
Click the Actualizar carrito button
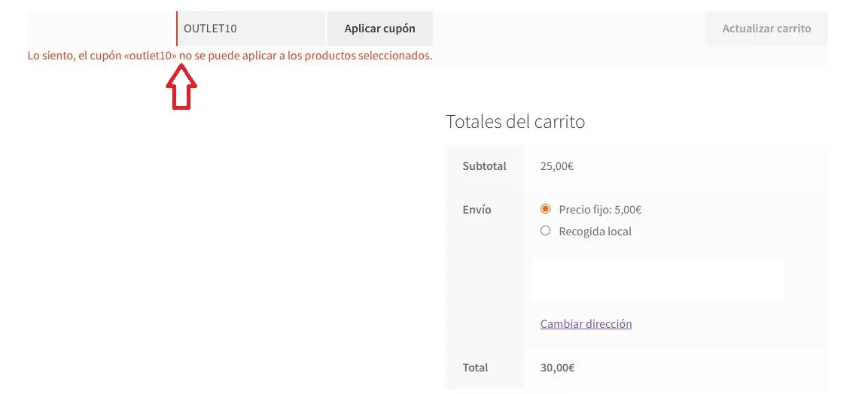tap(766, 29)
